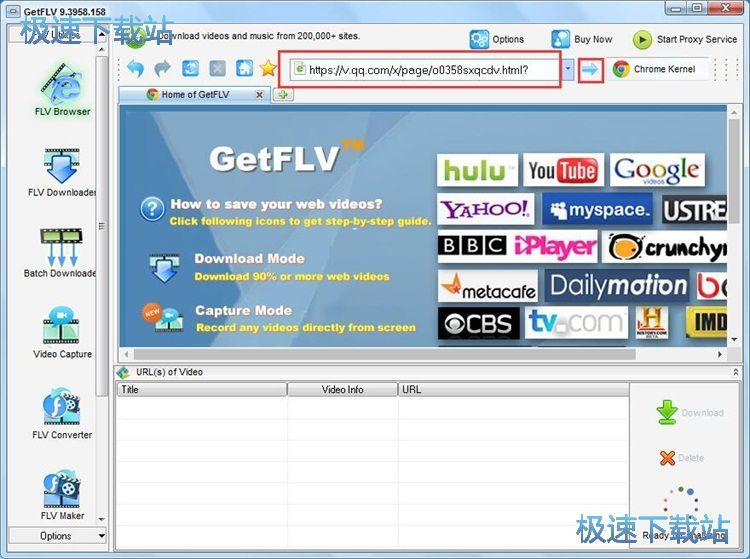The width and height of the screenshot is (750, 559).
Task: Sort by the URL column header
Action: [514, 390]
